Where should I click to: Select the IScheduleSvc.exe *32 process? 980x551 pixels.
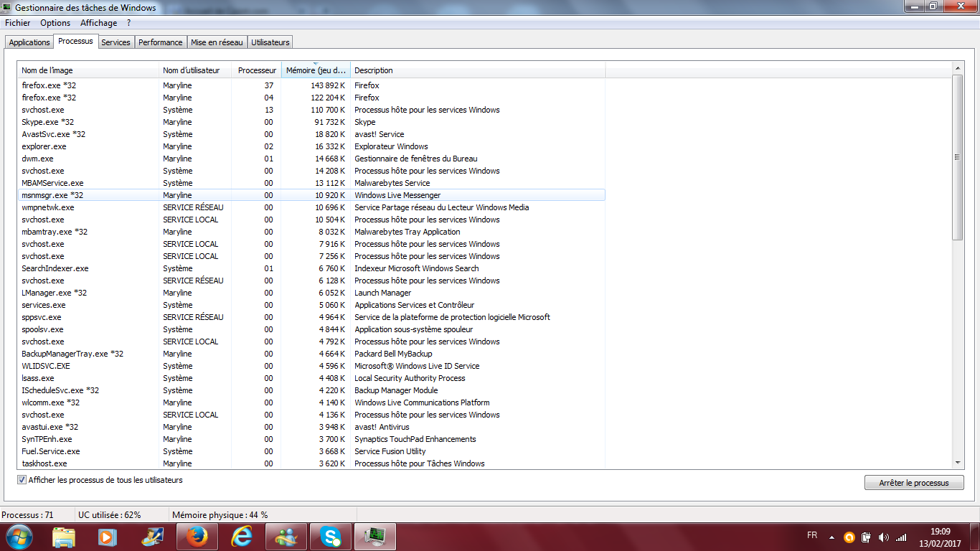pyautogui.click(x=311, y=390)
